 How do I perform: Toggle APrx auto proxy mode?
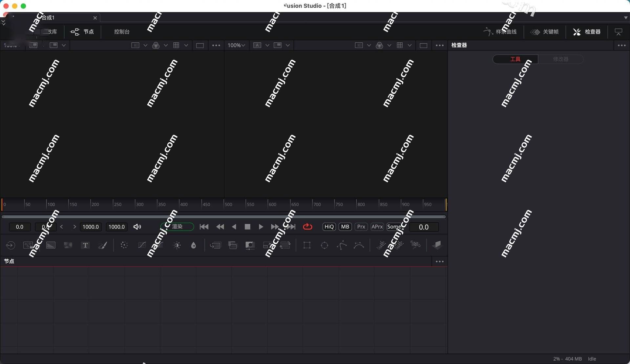tap(377, 227)
